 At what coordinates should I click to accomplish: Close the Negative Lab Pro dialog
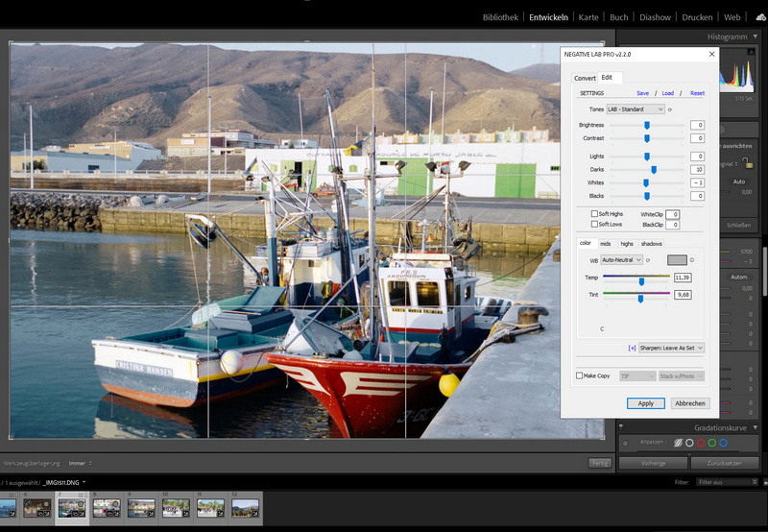click(x=711, y=55)
